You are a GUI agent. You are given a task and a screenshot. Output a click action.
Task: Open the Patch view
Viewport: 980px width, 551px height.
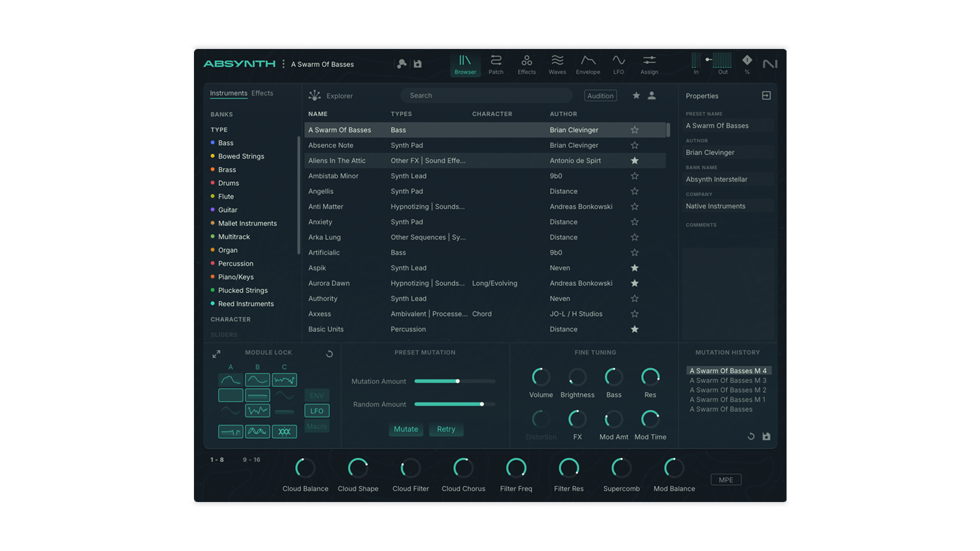coord(496,64)
